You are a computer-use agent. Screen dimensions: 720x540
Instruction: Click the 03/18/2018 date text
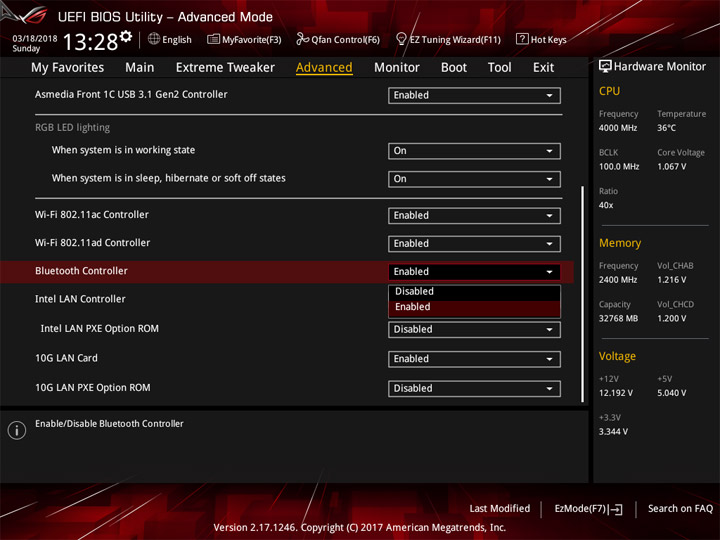coord(34,39)
